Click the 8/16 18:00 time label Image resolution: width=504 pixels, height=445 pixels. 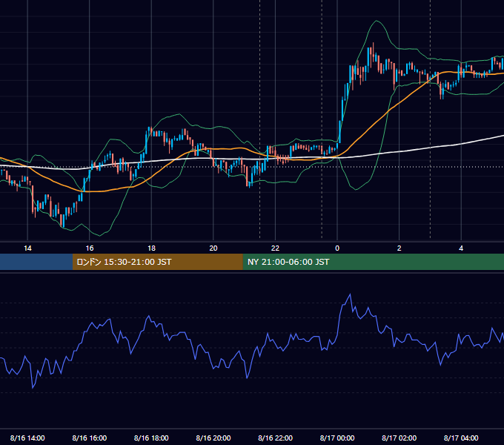pos(151,438)
